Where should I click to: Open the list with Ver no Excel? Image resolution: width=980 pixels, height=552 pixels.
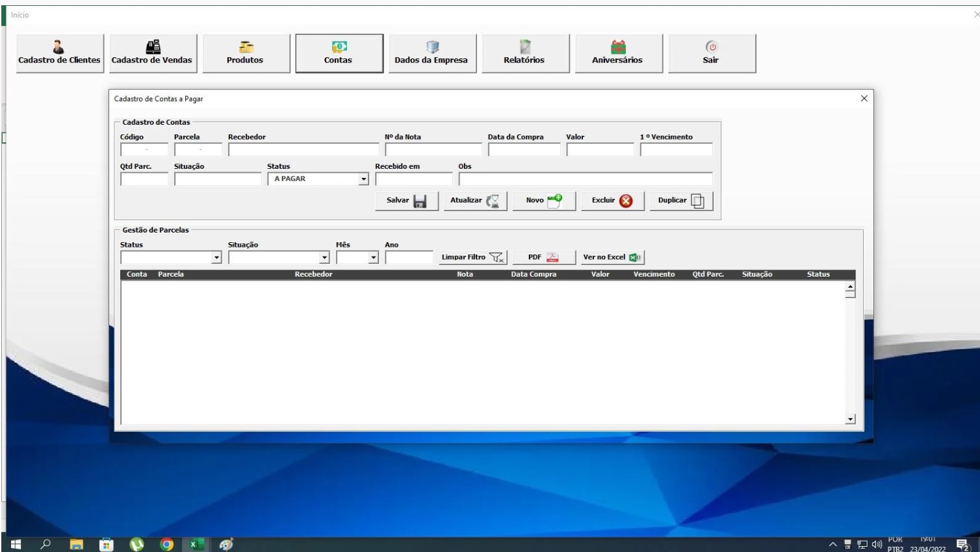tap(612, 257)
